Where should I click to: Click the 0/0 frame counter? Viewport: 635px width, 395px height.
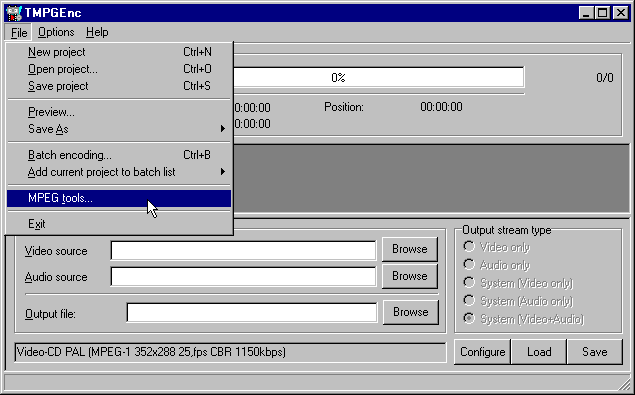point(605,77)
